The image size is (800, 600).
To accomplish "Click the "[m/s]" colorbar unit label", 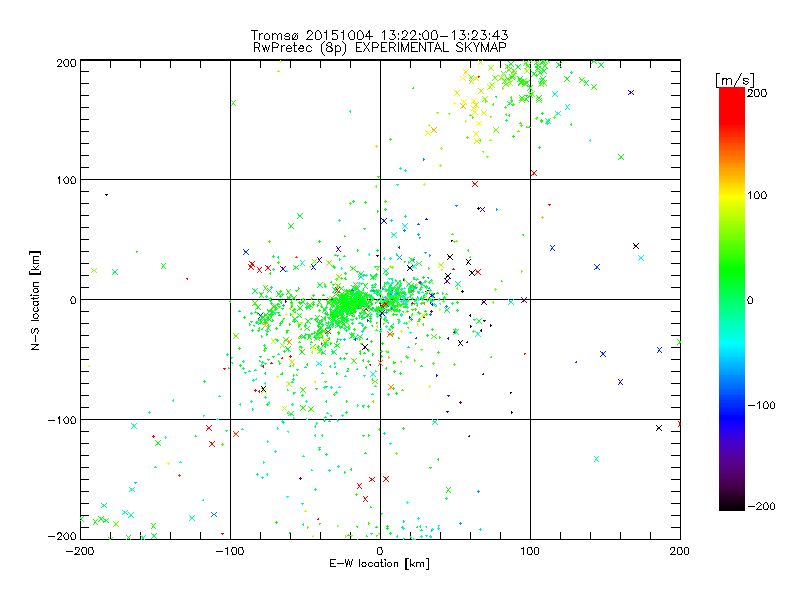I will point(735,80).
